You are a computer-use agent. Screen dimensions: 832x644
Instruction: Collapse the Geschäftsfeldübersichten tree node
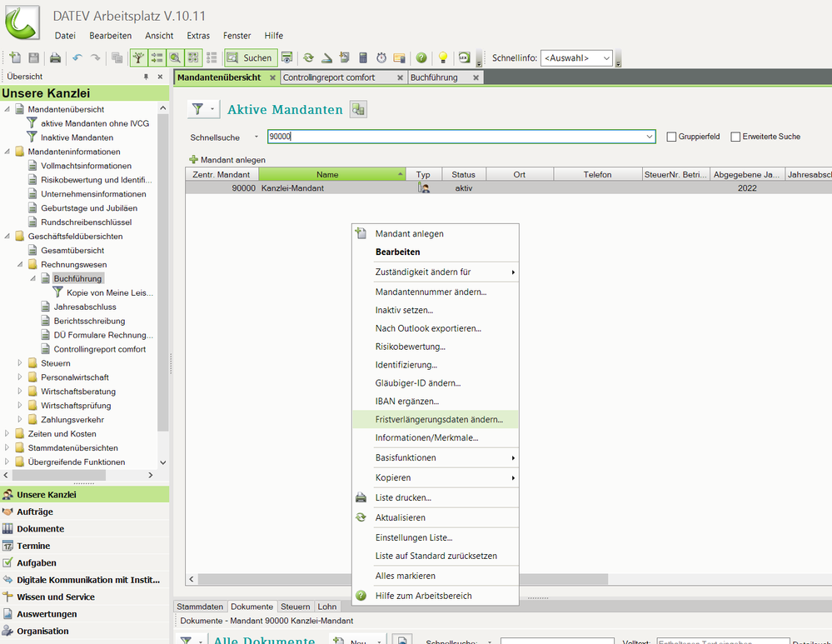point(7,236)
